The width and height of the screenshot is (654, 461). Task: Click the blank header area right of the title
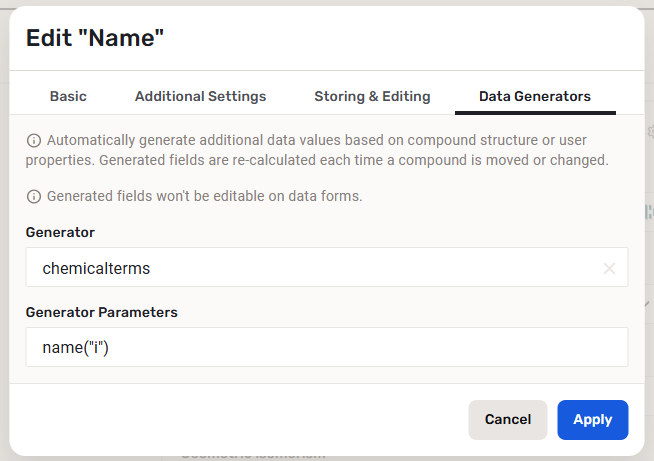tap(400, 39)
